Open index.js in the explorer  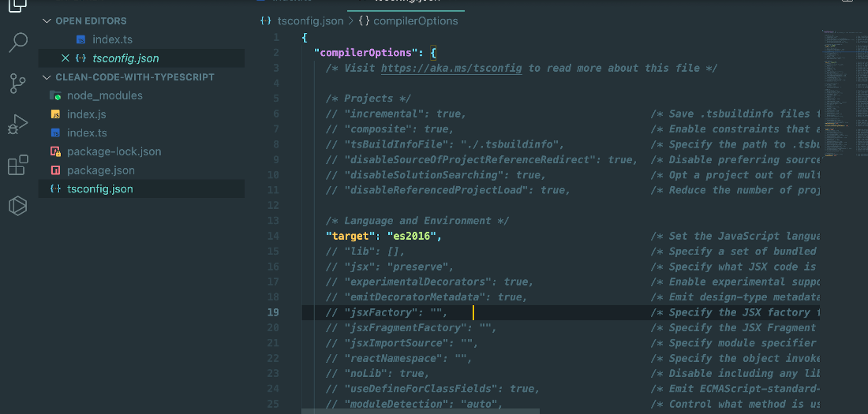pyautogui.click(x=86, y=114)
